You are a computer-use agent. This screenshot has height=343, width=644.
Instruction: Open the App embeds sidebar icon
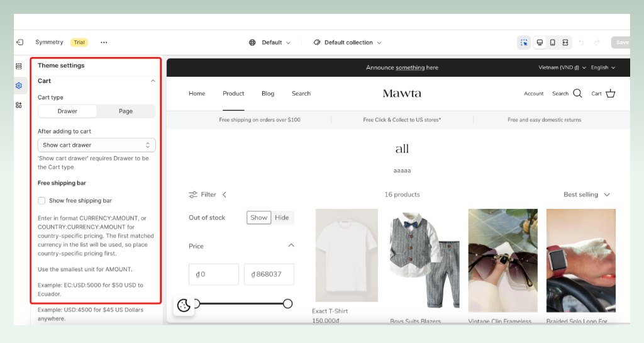click(x=19, y=105)
